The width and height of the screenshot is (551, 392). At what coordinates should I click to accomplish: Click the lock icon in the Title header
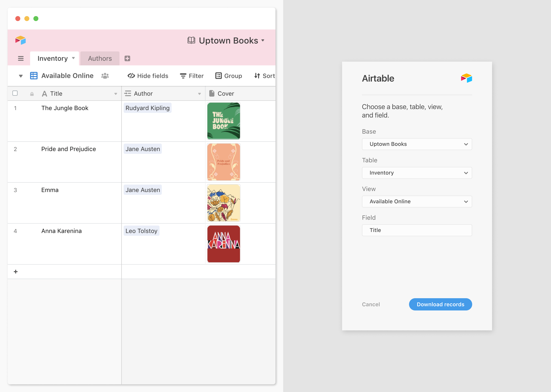(32, 94)
